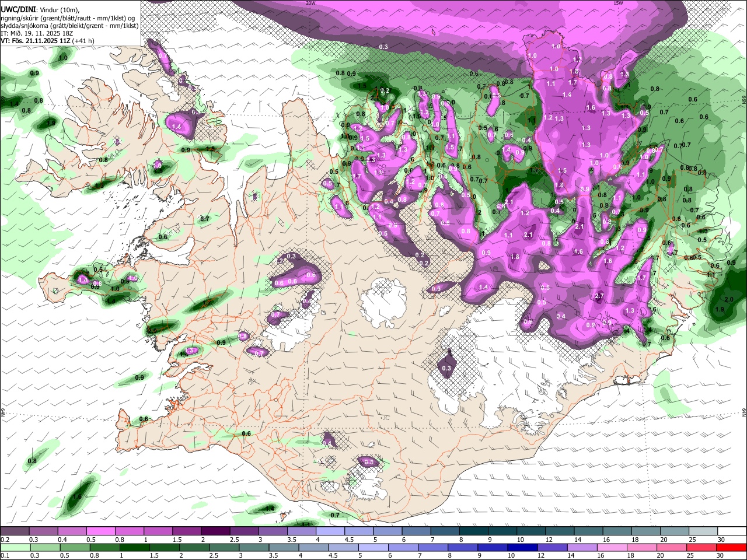747x560 pixels.
Task: Pick the dark teal 8 mm snow legend swatch
Action: [x=473, y=531]
